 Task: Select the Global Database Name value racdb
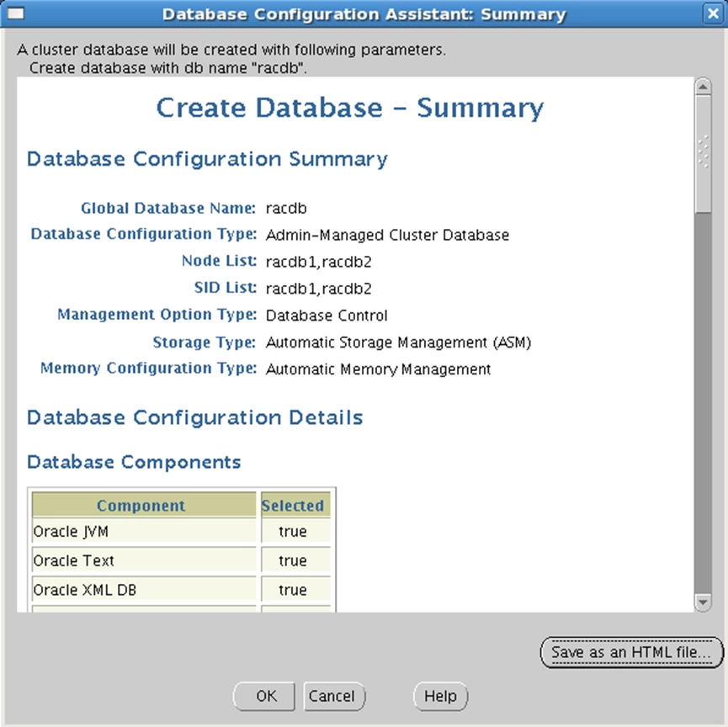pos(286,209)
